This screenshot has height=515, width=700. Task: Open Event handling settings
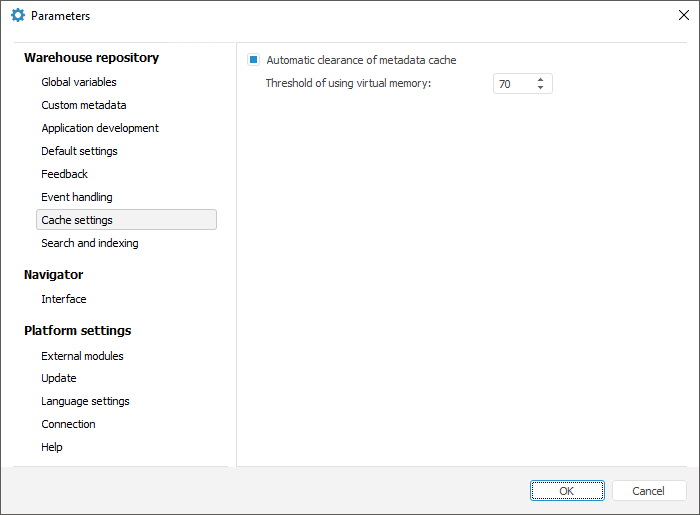click(x=77, y=197)
